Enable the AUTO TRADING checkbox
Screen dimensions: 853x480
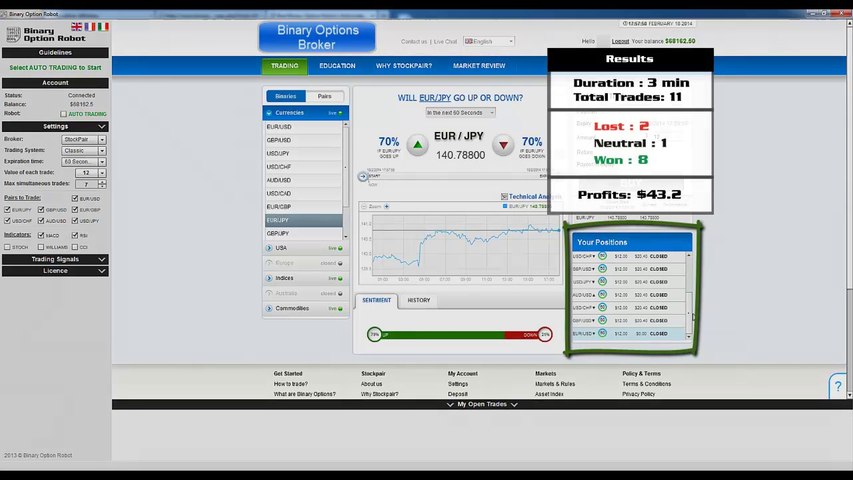tap(64, 114)
